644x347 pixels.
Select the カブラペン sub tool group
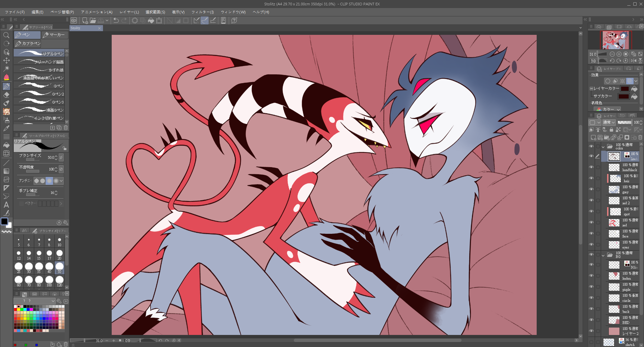(x=27, y=44)
